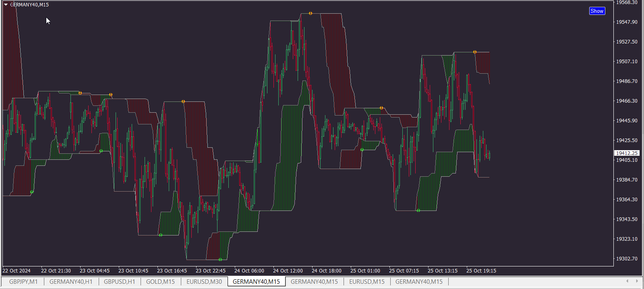The width and height of the screenshot is (644, 289).
Task: Click the tab scroll right arrow
Action: click(637, 281)
